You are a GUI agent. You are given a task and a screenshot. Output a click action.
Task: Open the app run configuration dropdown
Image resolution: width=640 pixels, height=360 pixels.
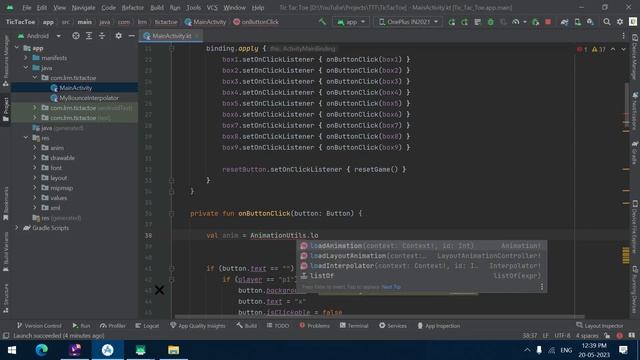pos(351,22)
